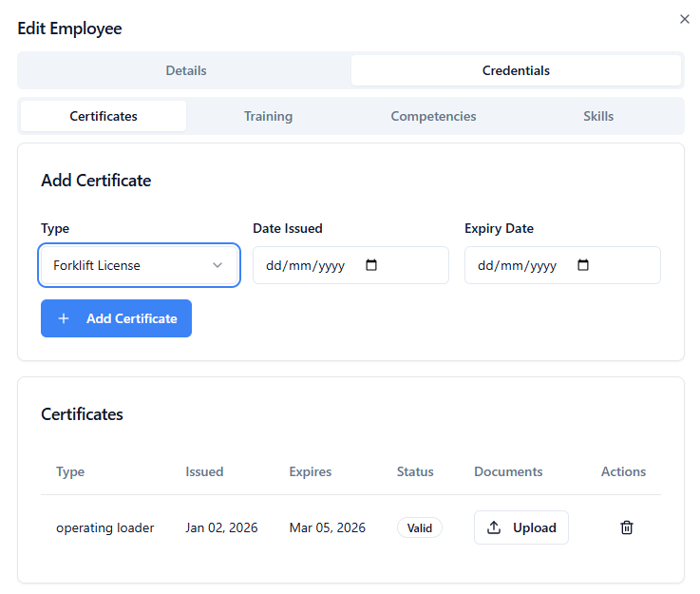The image size is (700, 594).
Task: Upload a document for operating loader
Action: tap(520, 527)
